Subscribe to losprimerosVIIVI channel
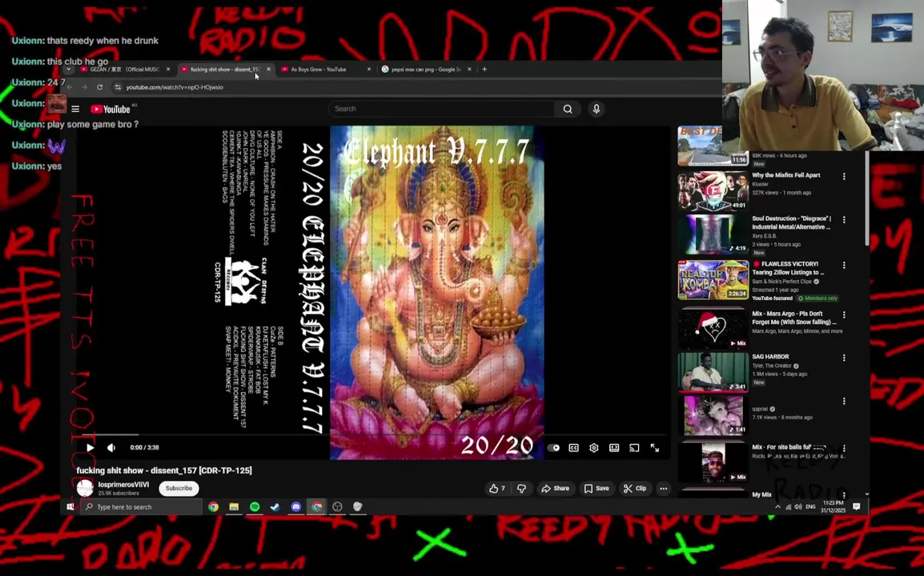Viewport: 924px width, 576px height. click(179, 488)
